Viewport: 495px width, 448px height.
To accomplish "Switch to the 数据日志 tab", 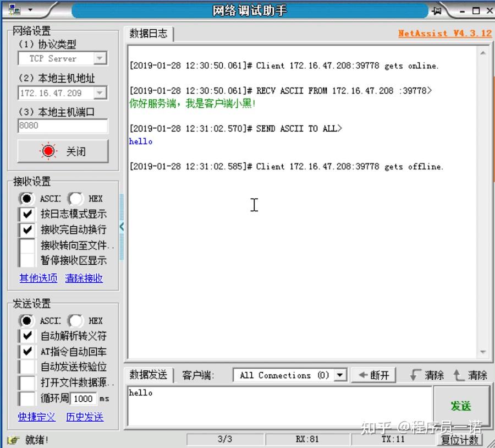I will click(147, 34).
